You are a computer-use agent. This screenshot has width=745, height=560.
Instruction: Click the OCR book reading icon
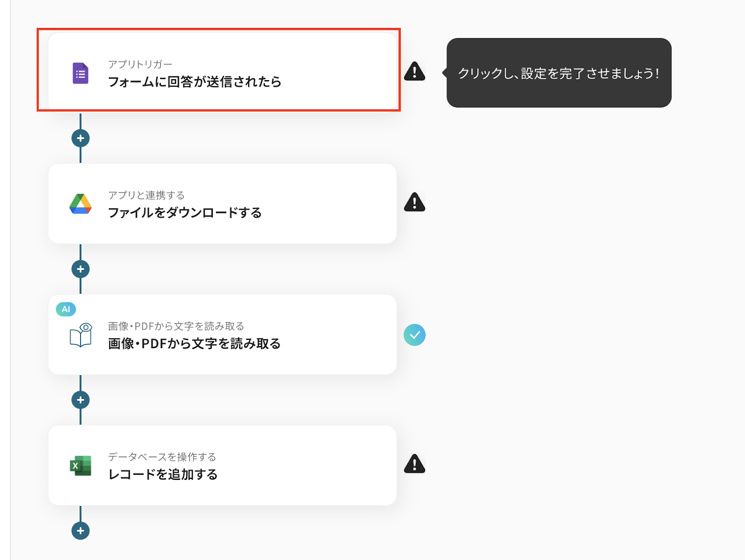pyautogui.click(x=81, y=335)
